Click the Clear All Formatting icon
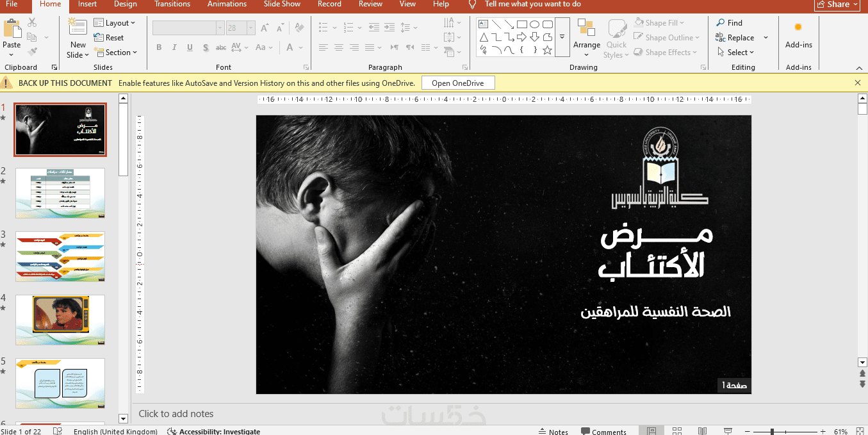This screenshot has height=435, width=868. [x=299, y=28]
